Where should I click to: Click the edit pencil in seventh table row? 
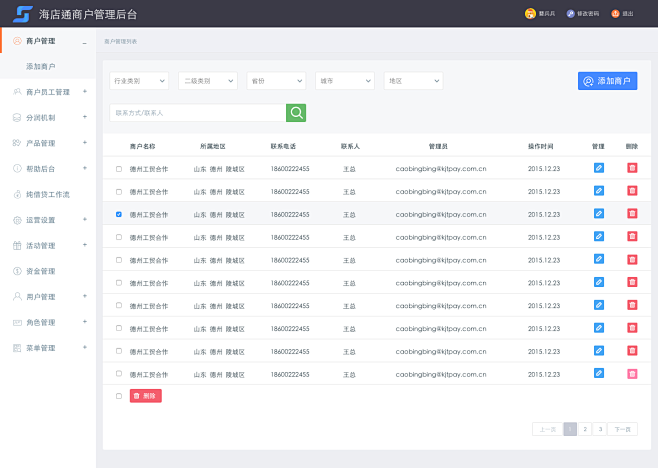pyautogui.click(x=599, y=305)
